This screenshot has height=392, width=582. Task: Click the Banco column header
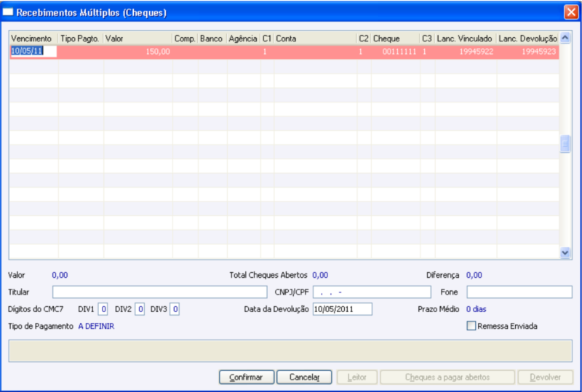212,39
